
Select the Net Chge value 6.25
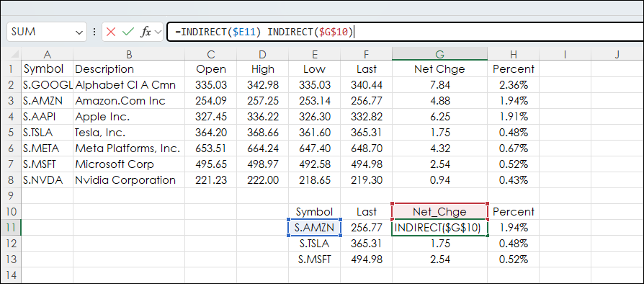pyautogui.click(x=440, y=116)
